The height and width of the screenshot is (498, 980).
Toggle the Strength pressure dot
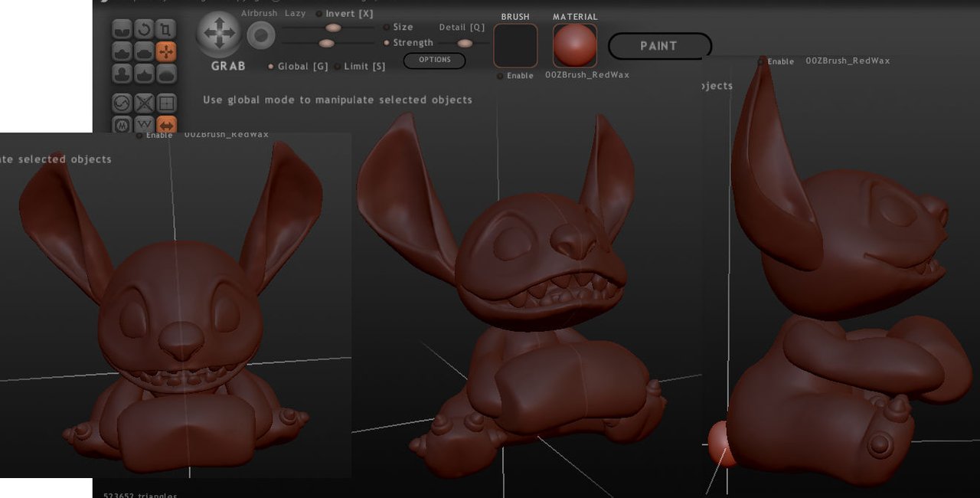(387, 43)
